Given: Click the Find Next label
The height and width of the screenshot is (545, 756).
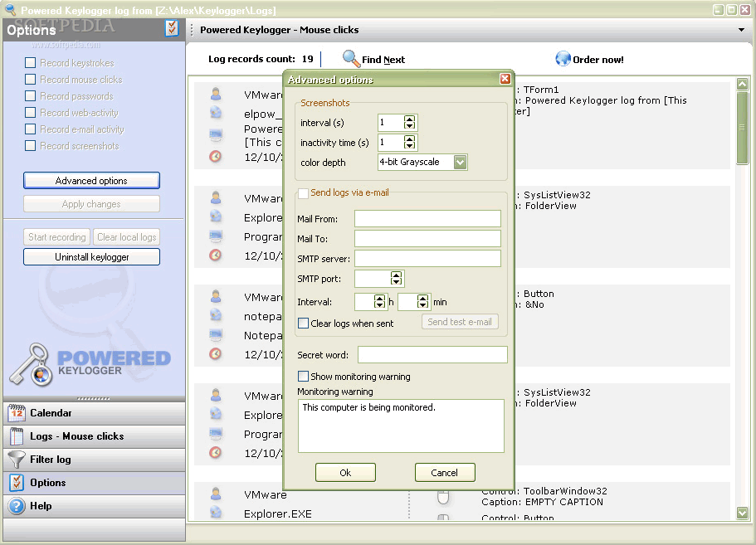Looking at the screenshot, I should (x=383, y=60).
